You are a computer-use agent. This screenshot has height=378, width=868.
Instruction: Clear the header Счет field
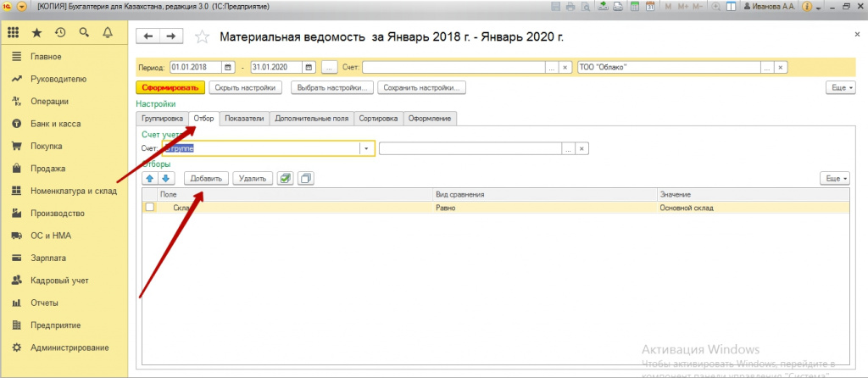click(565, 67)
